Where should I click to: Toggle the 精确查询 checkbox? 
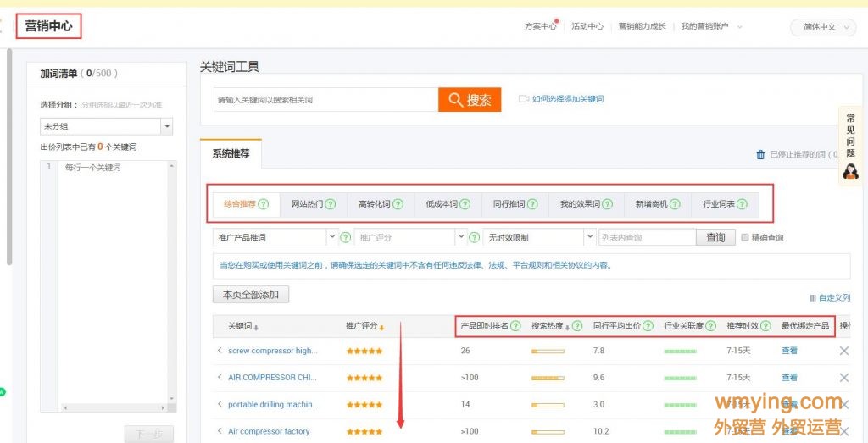click(744, 237)
